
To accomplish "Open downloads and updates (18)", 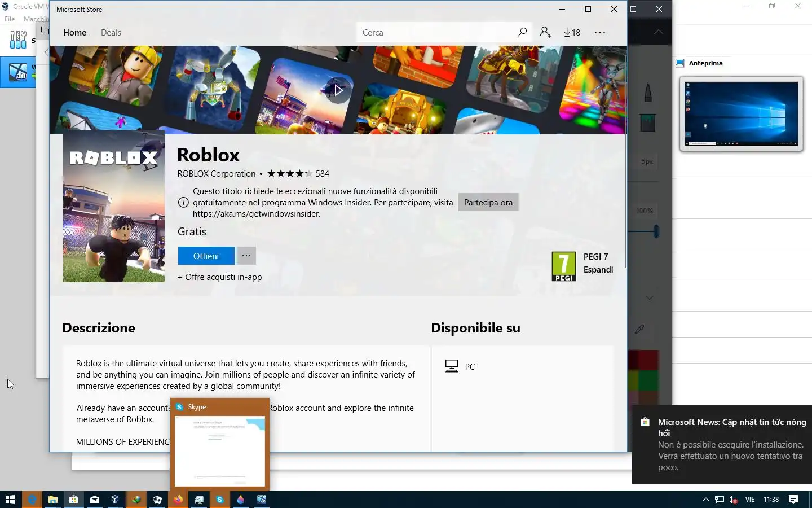I will (x=572, y=33).
